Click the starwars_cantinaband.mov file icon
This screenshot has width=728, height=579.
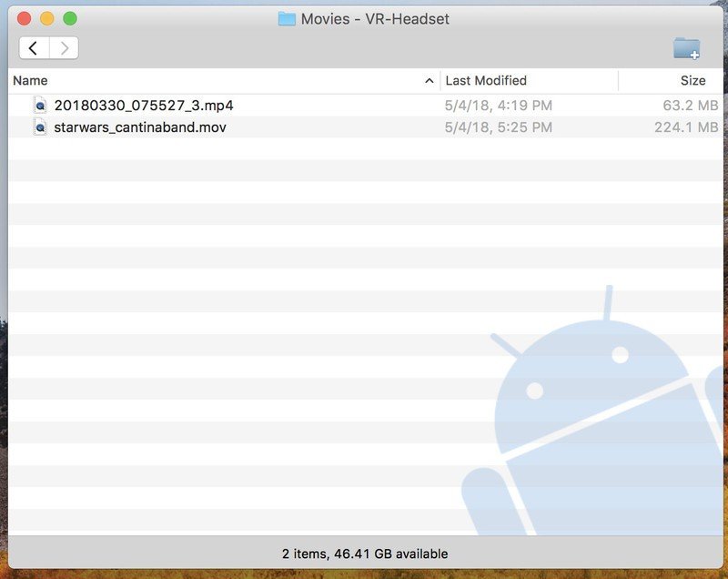point(40,127)
